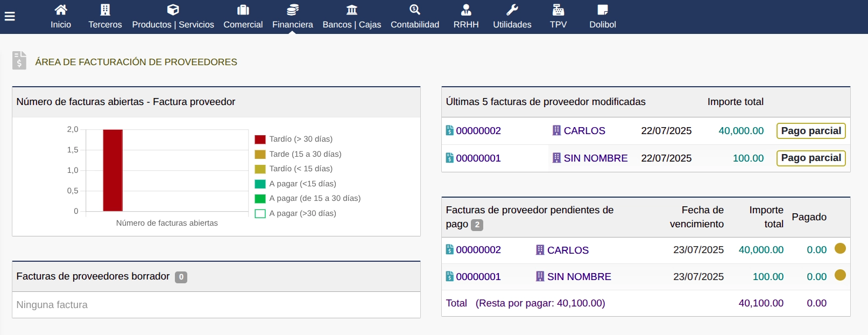Click Pago parcial badge for CARLOS invoice
The height and width of the screenshot is (335, 868).
tap(810, 131)
